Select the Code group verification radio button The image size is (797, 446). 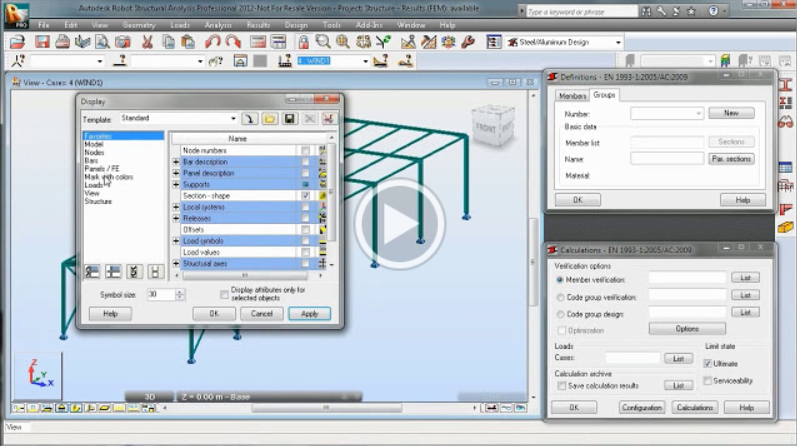tap(559, 296)
